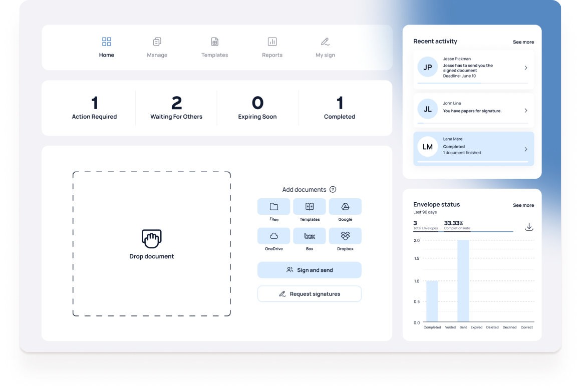Expand John Line activity arrow

pos(525,111)
